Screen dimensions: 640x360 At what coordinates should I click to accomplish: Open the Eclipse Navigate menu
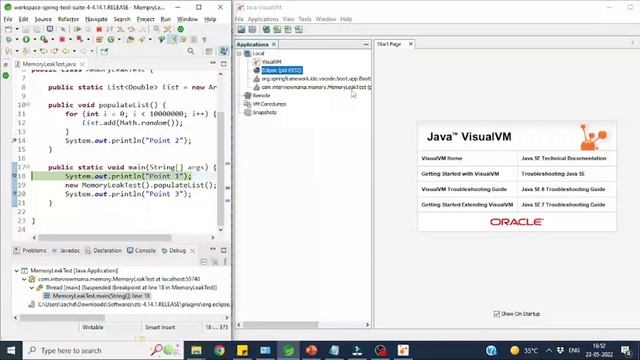(x=96, y=19)
